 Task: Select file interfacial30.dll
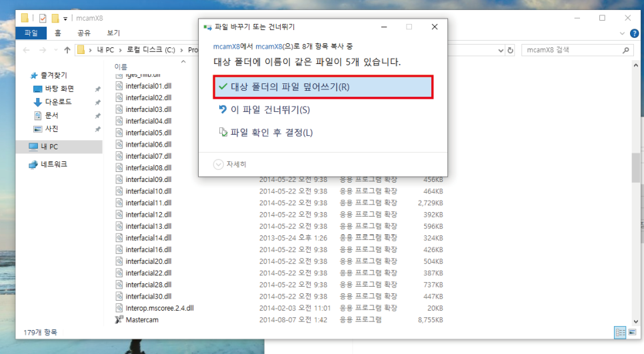tap(149, 297)
